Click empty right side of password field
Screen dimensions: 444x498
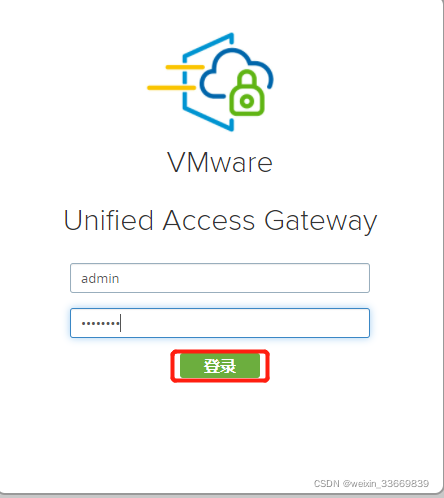267,323
